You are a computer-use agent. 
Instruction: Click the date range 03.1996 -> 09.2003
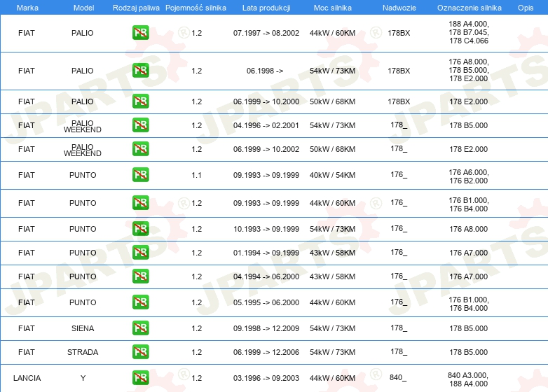(266, 378)
